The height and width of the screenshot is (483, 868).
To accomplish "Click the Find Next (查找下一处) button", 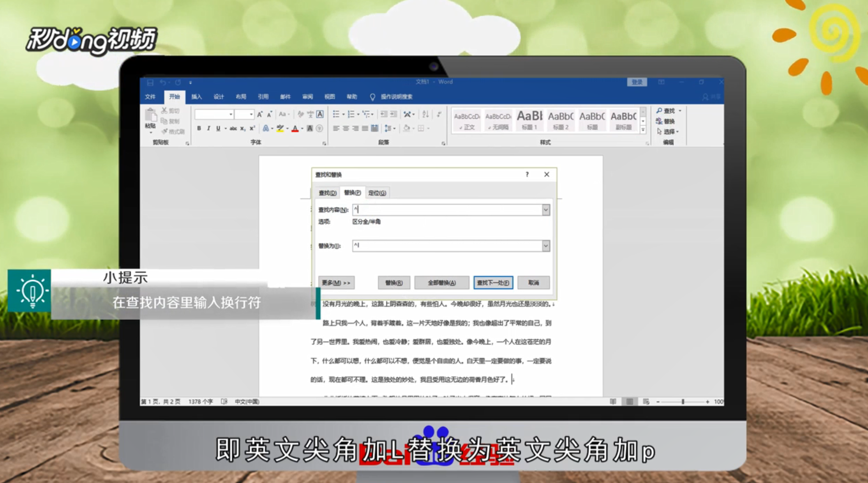I will (493, 283).
